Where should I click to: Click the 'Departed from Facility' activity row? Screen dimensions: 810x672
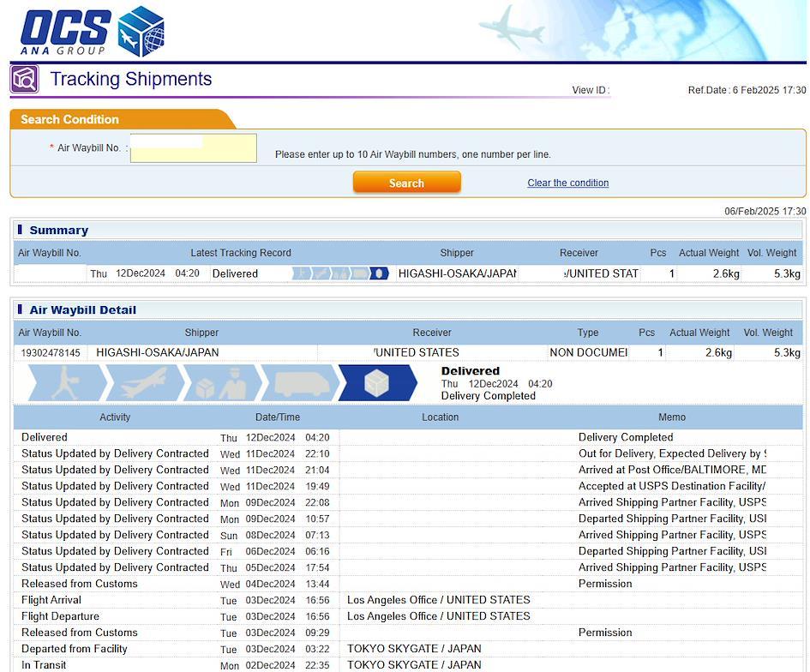[x=74, y=649]
